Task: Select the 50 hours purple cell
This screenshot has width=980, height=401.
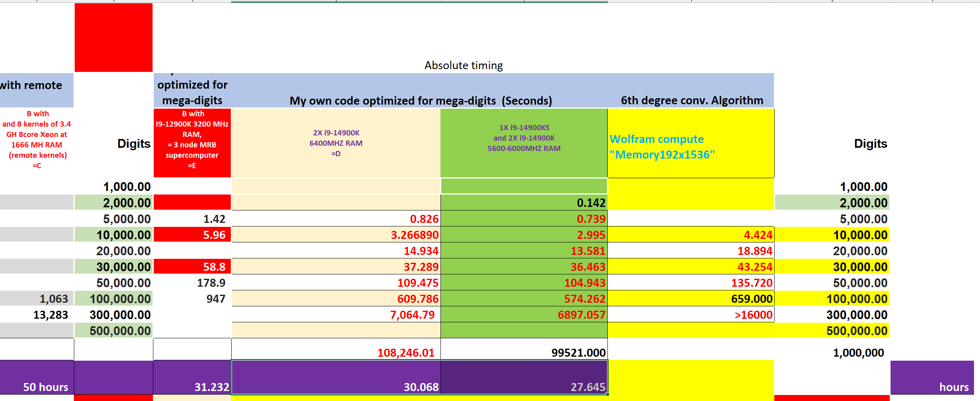Action: point(37,377)
